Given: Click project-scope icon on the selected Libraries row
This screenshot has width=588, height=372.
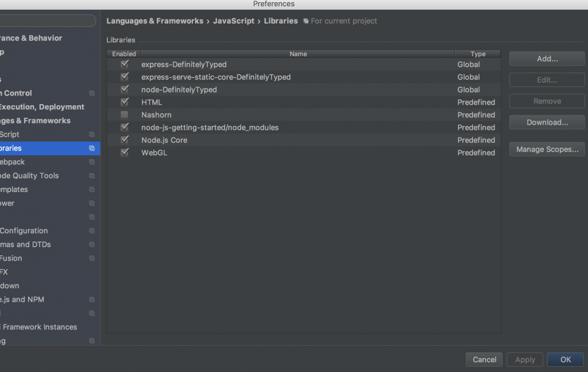Looking at the screenshot, I should [x=91, y=148].
